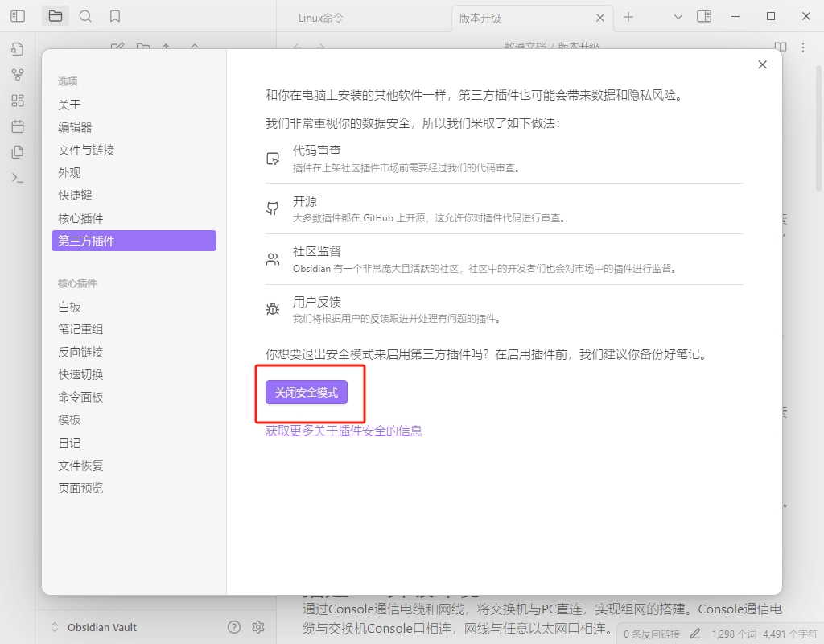Expand the Obsidian Vault switcher
824x644 pixels.
click(53, 627)
